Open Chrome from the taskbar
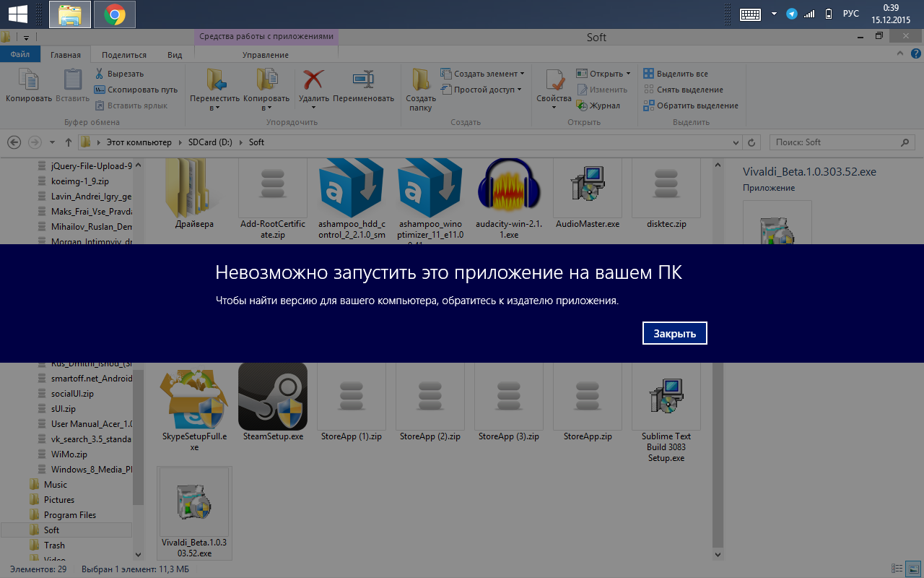Image resolution: width=924 pixels, height=578 pixels. point(114,14)
